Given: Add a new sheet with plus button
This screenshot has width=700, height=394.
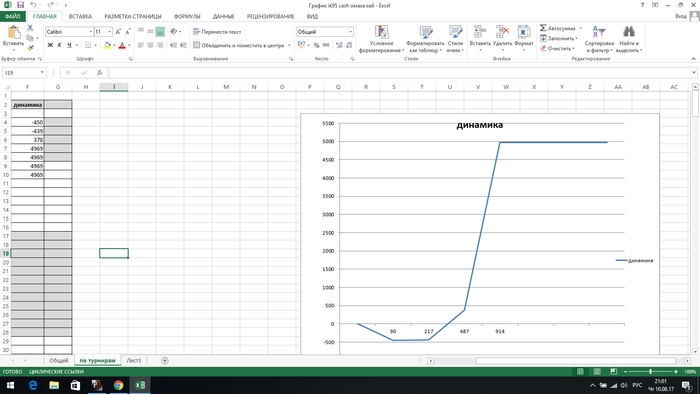Looking at the screenshot, I should click(165, 361).
